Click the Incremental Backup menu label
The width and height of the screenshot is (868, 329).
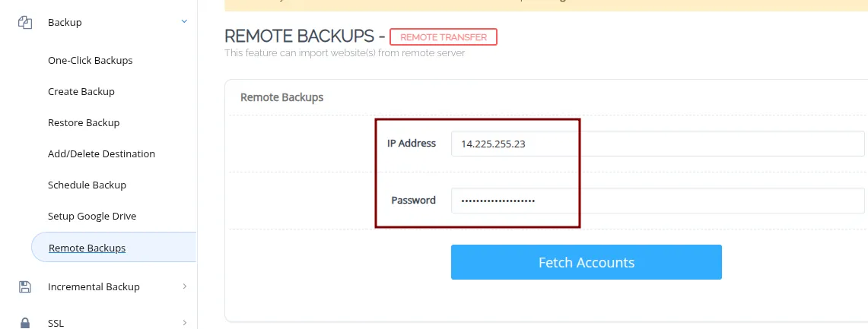click(x=94, y=287)
